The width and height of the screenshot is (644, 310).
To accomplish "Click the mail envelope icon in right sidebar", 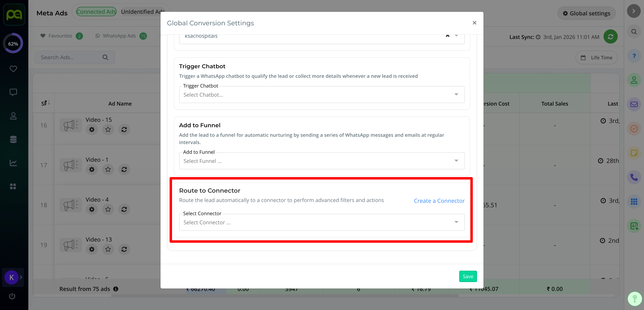I will [634, 104].
